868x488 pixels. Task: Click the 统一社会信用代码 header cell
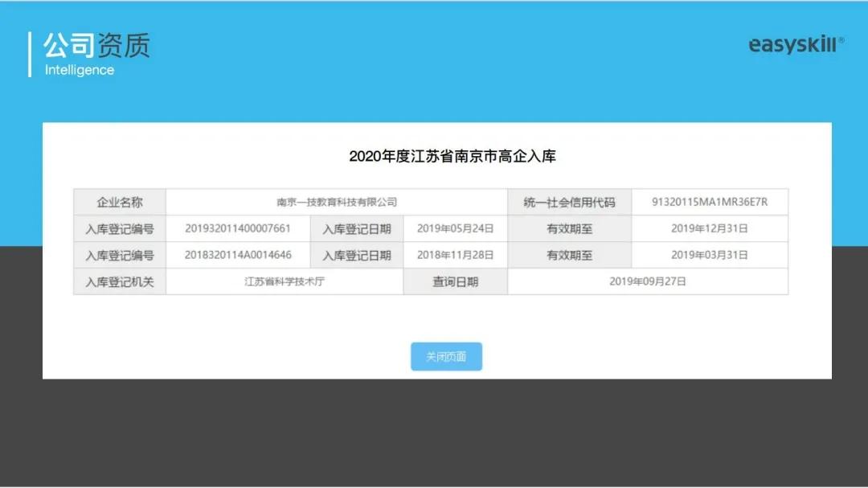pyautogui.click(x=568, y=202)
